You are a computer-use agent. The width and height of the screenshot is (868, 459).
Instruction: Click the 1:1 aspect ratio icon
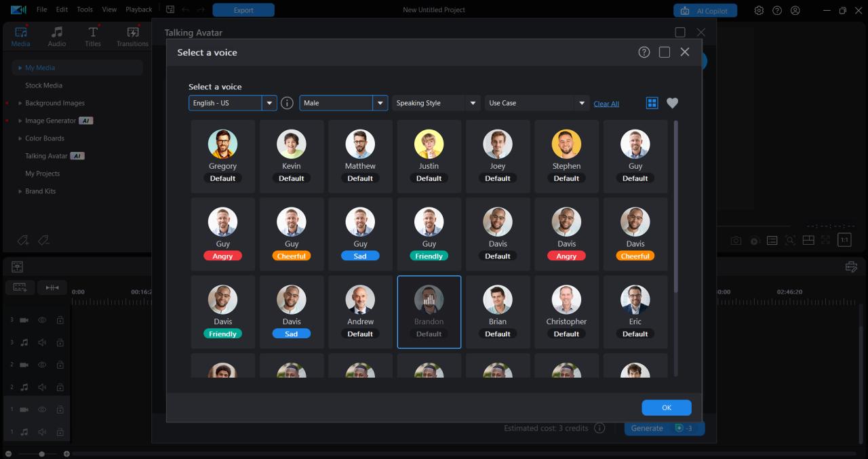[843, 239]
